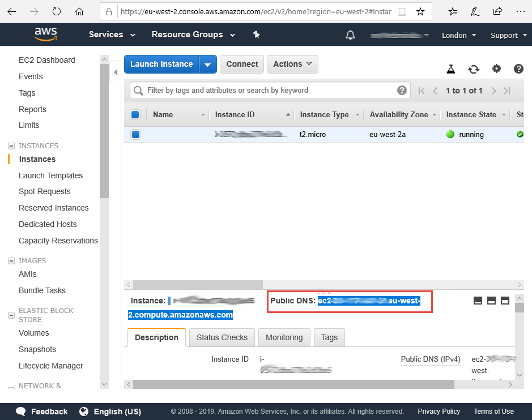This screenshot has height=420, width=532.
Task: Open the Instance Type column filter arrow
Action: 357,115
